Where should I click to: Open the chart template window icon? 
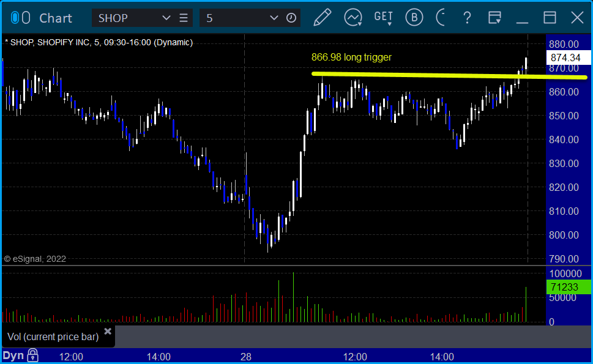coord(494,18)
